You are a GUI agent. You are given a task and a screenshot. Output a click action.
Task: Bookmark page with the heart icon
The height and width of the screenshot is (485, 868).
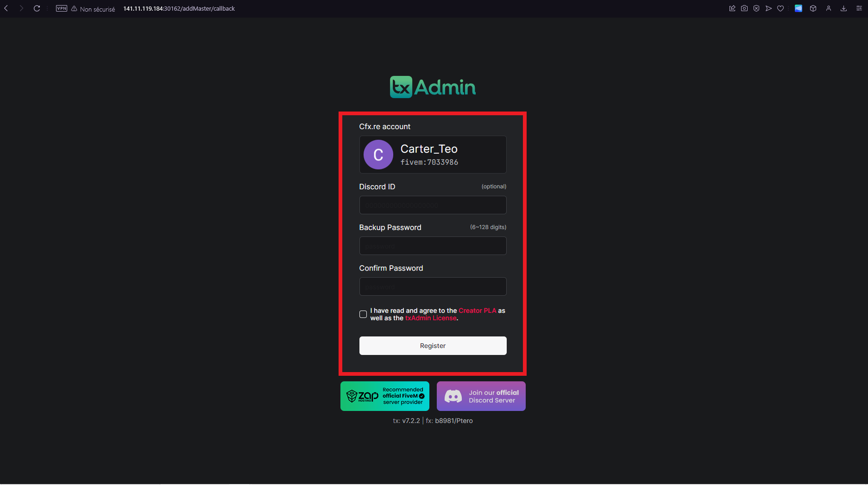click(780, 8)
